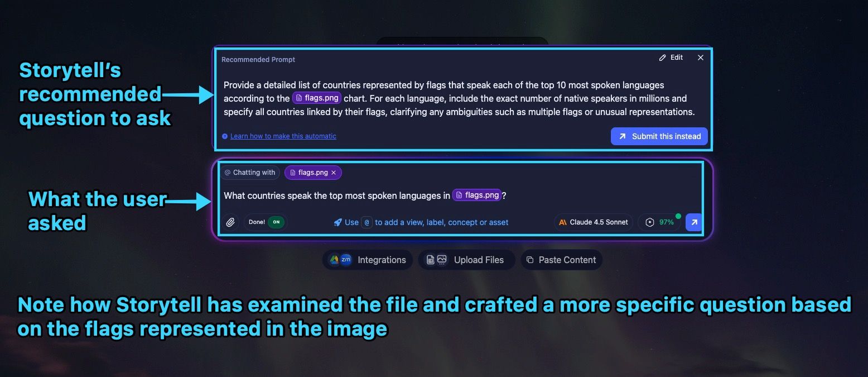
Task: Click the rocket icon in hint text
Action: point(337,222)
